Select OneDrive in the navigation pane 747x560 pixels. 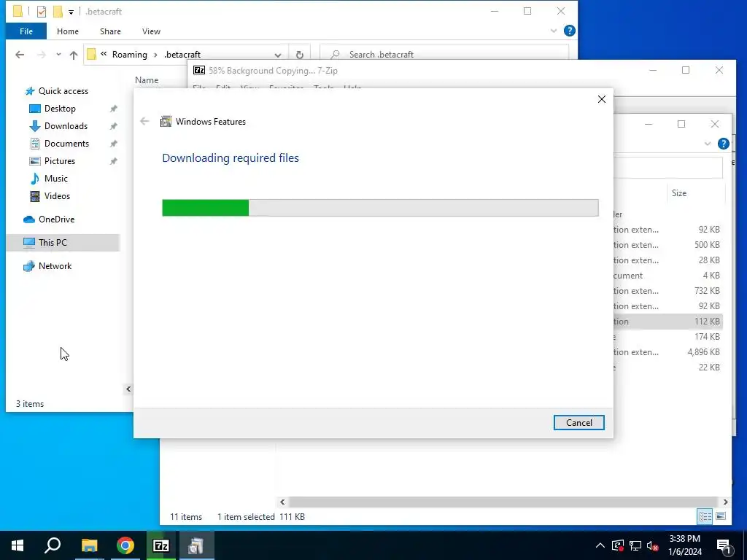pyautogui.click(x=56, y=219)
